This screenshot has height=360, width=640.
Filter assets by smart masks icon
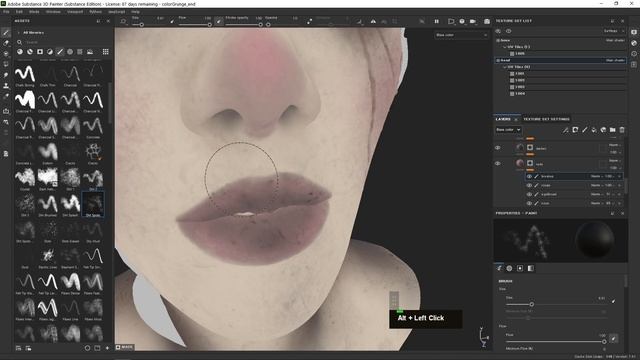(x=40, y=52)
